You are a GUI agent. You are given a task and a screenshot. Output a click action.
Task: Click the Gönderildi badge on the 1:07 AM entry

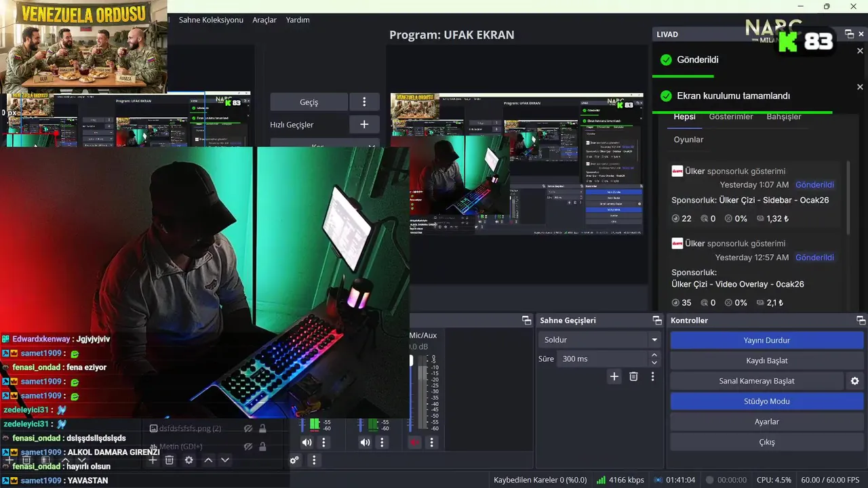pyautogui.click(x=814, y=184)
